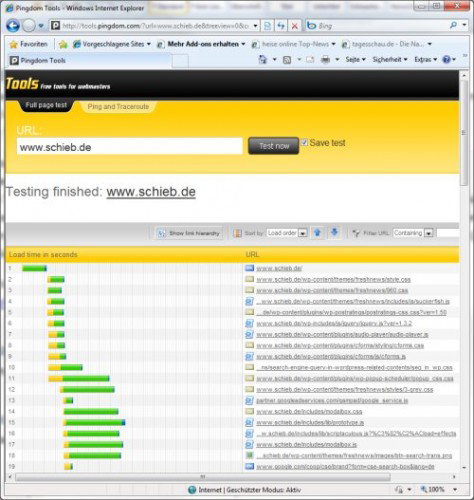The height and width of the screenshot is (500, 474).
Task: Click the Bing search magnifier icon
Action: pos(453,25)
